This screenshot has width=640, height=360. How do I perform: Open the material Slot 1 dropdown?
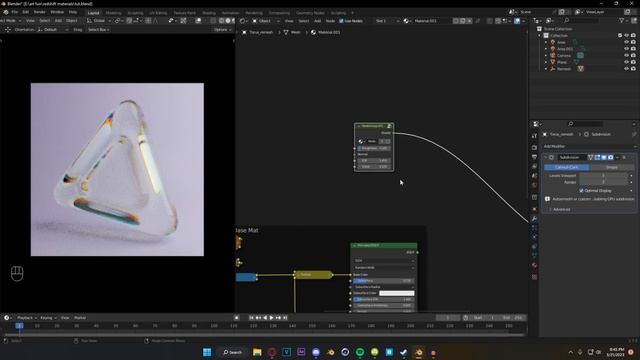(387, 21)
